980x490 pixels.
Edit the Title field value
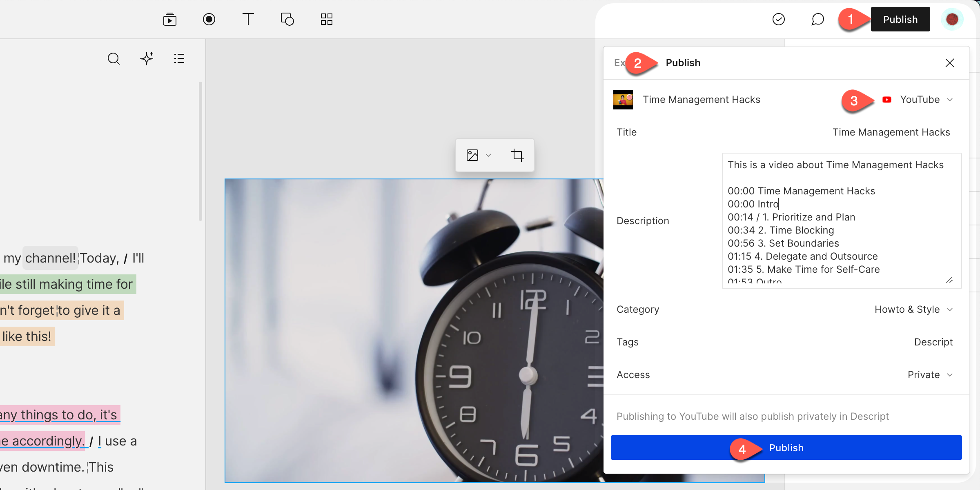click(x=891, y=132)
